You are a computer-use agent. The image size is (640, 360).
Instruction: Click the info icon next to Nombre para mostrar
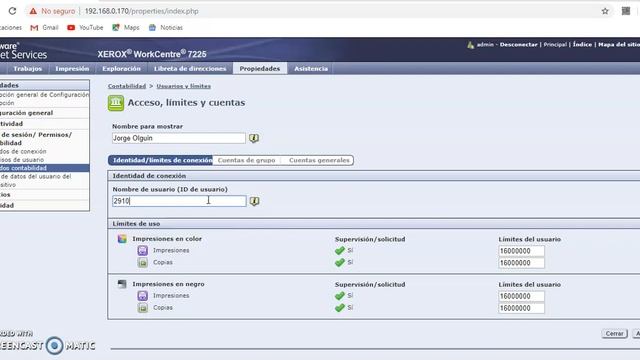tap(254, 138)
